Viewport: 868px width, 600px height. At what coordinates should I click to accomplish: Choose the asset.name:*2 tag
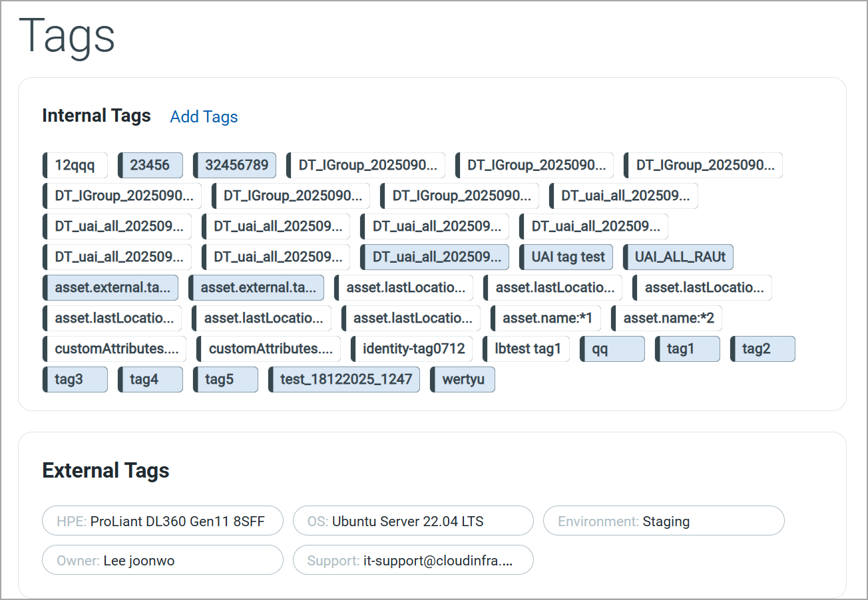click(668, 319)
